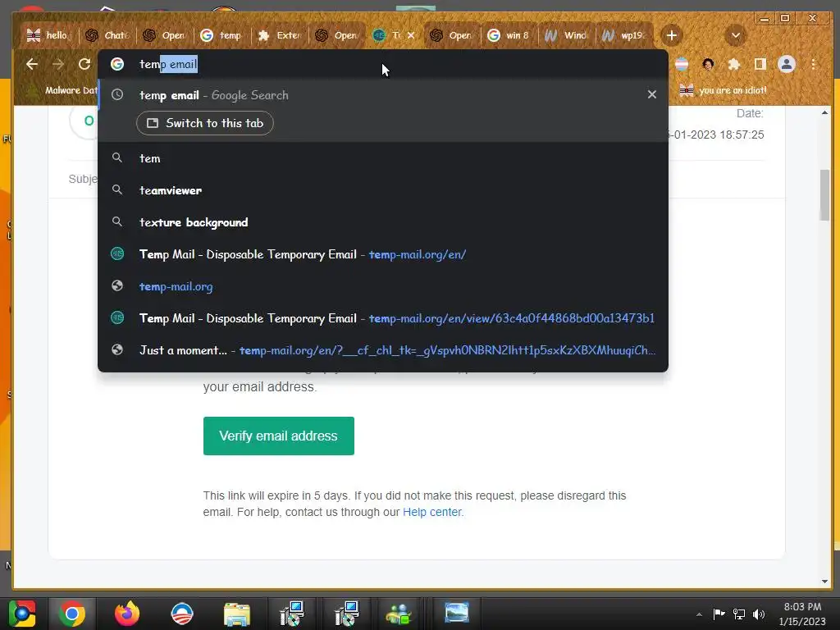Screen dimensions: 840x630
Task: Open the temp-mail.org/en/view suggestion
Action: pyautogui.click(x=383, y=318)
